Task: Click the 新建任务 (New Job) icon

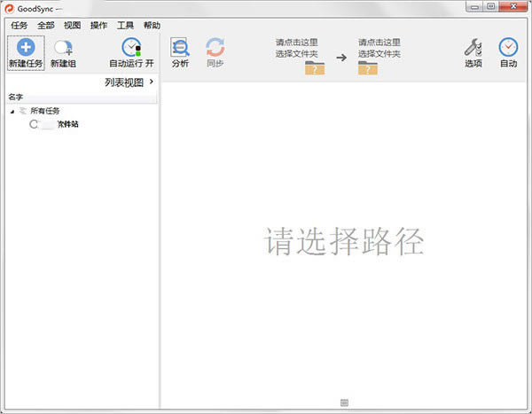Action: click(x=26, y=49)
